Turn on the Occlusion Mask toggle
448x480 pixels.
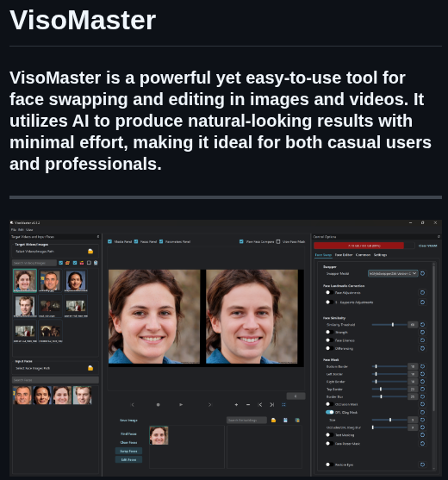[329, 404]
